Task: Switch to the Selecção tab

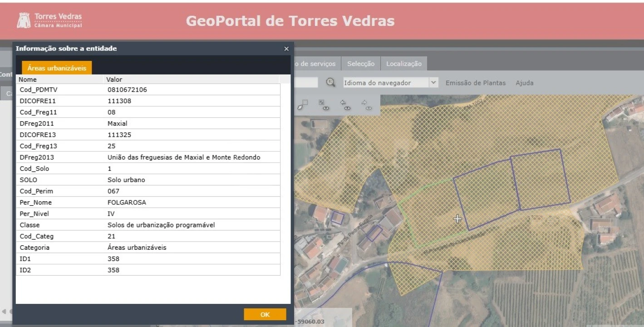Action: click(360, 64)
